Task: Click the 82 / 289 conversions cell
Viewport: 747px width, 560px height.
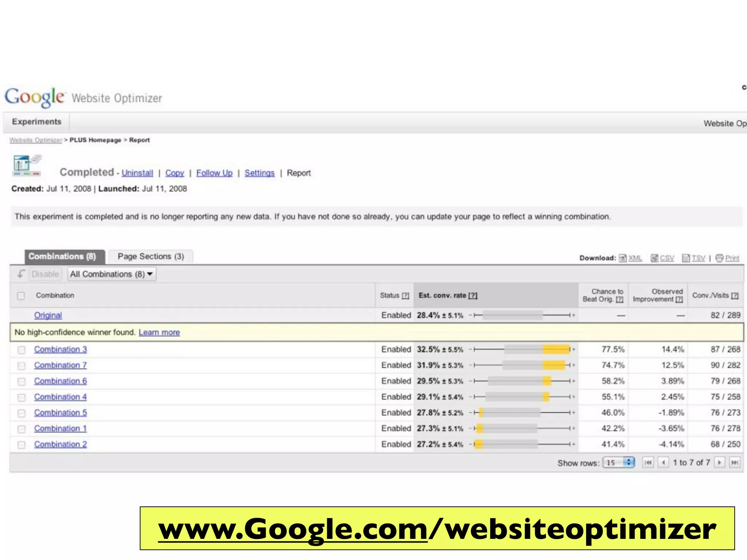Action: coord(725,315)
